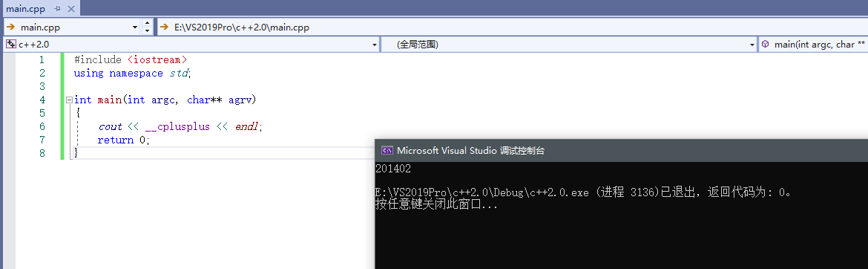Click the std identifier on line 2
868x269 pixels.
click(179, 74)
